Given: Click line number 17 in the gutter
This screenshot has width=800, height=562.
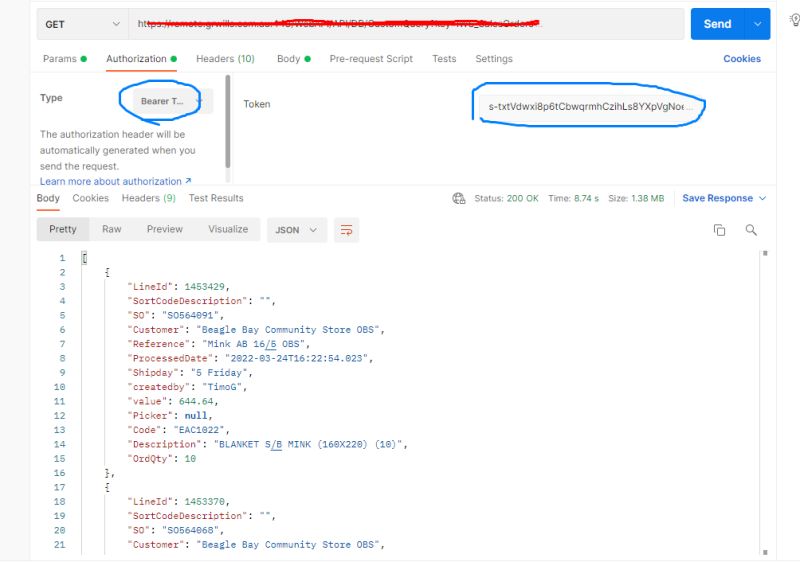Looking at the screenshot, I should 60,487.
